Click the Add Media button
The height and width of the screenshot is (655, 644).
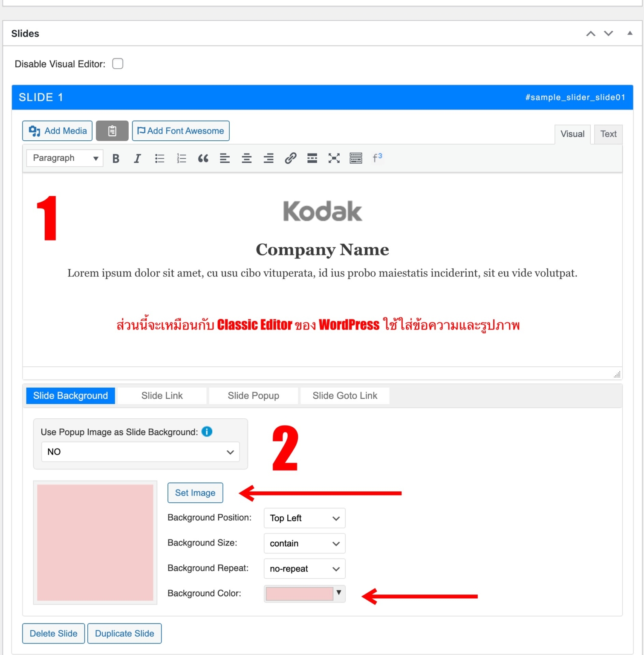pos(58,131)
